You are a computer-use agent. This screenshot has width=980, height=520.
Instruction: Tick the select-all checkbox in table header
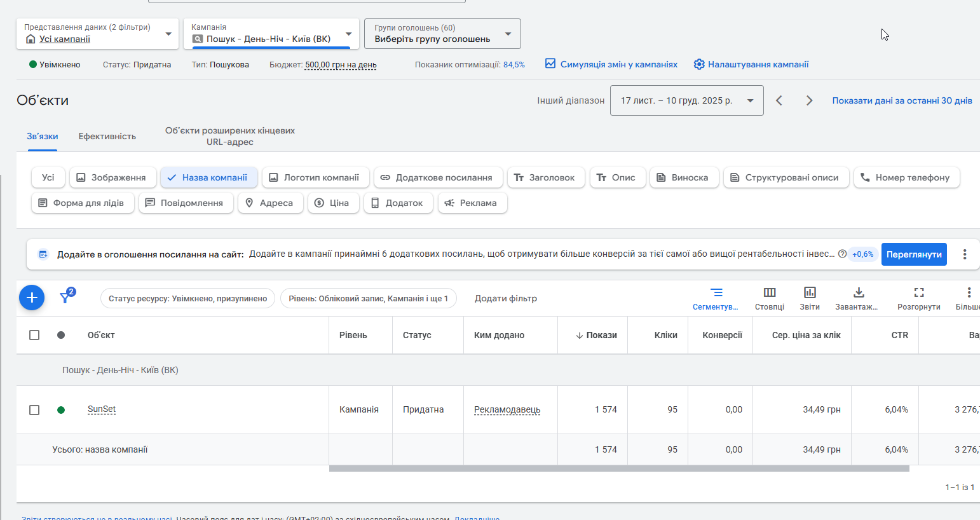pyautogui.click(x=34, y=335)
